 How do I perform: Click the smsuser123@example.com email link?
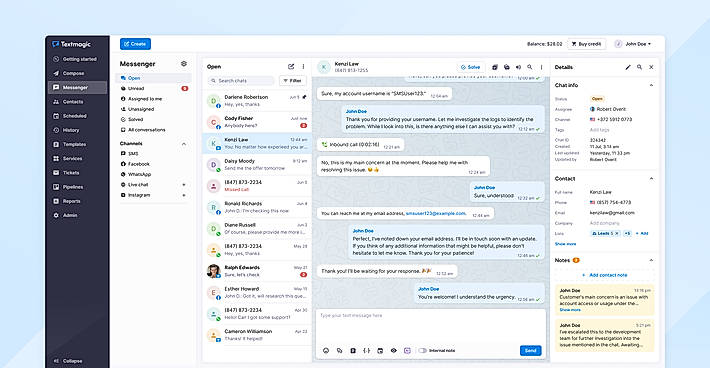click(x=436, y=213)
